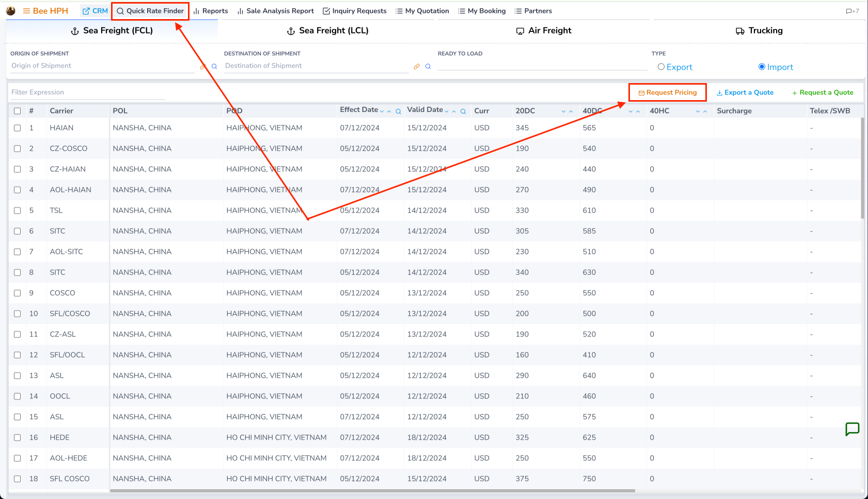Open the notifications icon showing +7

[x=852, y=11]
